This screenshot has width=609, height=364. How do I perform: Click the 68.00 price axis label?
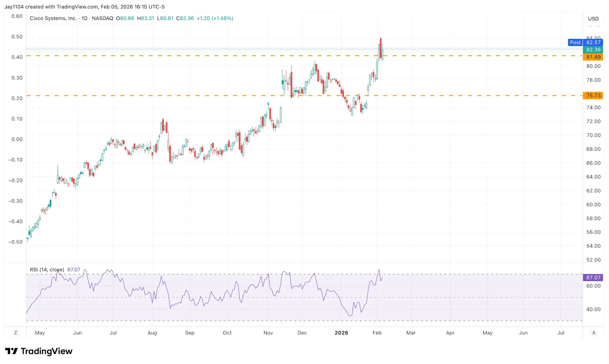click(594, 149)
